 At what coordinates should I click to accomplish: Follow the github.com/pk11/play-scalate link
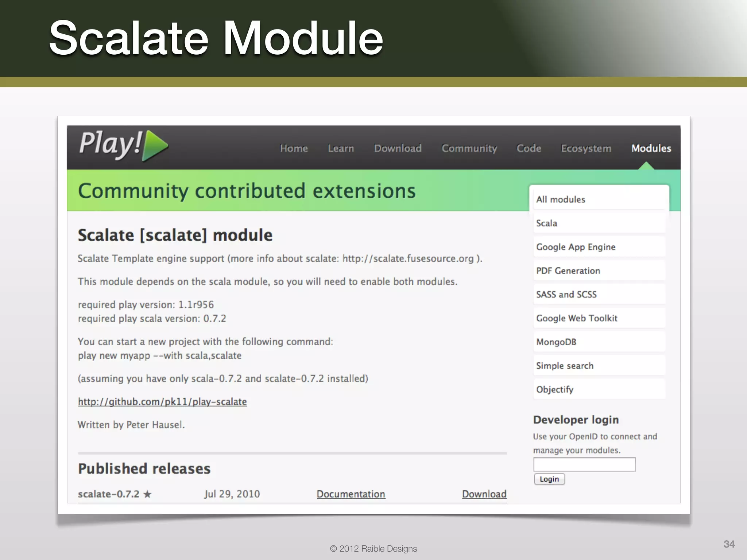coord(162,402)
